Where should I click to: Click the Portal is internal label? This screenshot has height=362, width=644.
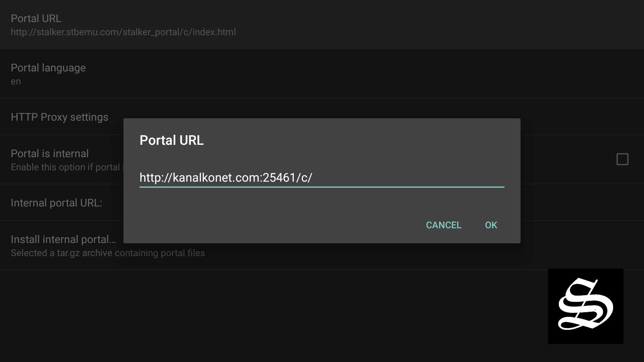50,154
